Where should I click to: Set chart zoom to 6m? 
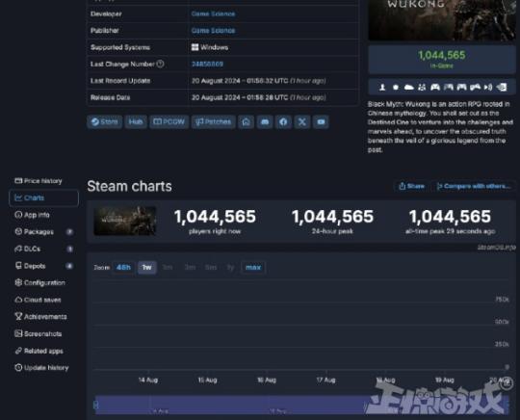point(211,267)
